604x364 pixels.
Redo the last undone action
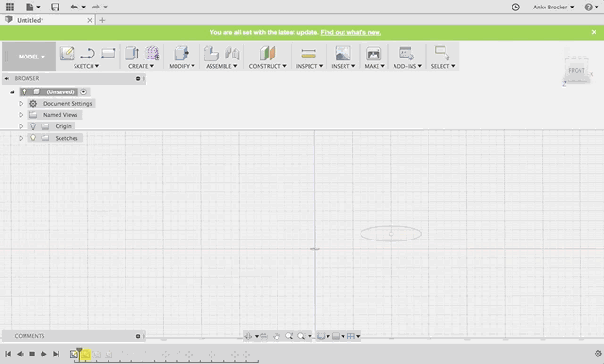95,7
